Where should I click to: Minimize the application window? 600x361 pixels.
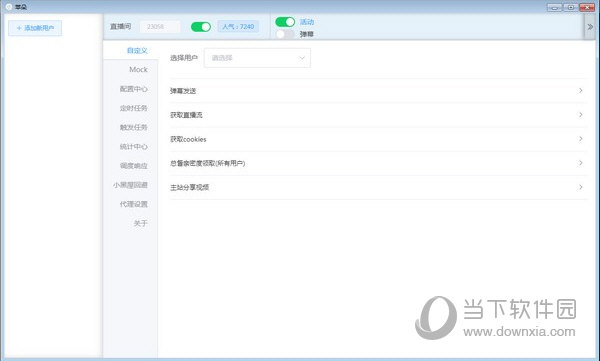(554, 7)
